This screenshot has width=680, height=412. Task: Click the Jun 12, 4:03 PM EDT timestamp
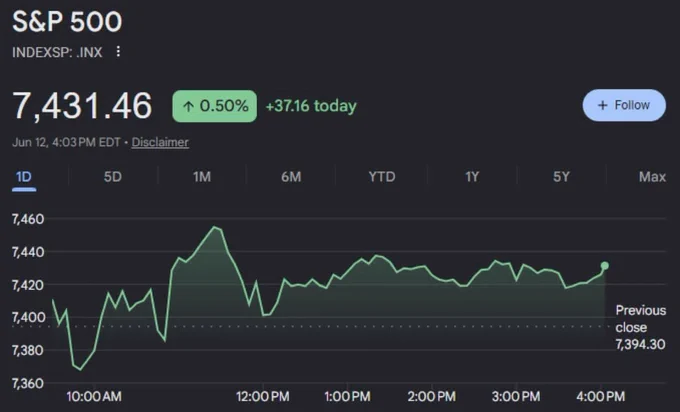pyautogui.click(x=66, y=142)
